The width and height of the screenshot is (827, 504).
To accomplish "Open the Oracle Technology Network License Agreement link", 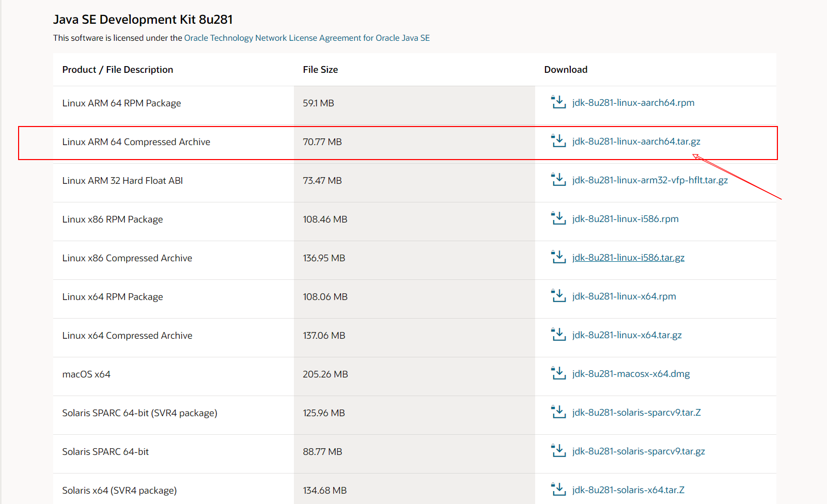I will click(x=307, y=38).
